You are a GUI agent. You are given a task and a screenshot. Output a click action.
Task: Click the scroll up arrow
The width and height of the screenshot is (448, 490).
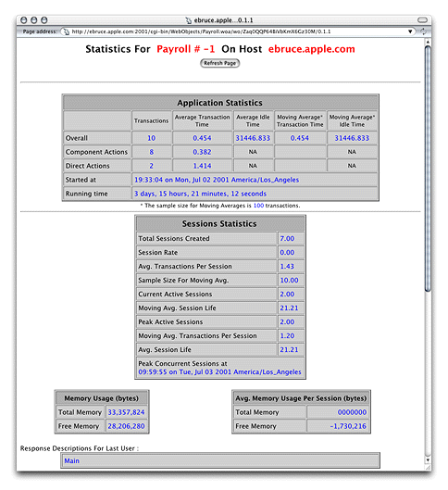pos(428,42)
